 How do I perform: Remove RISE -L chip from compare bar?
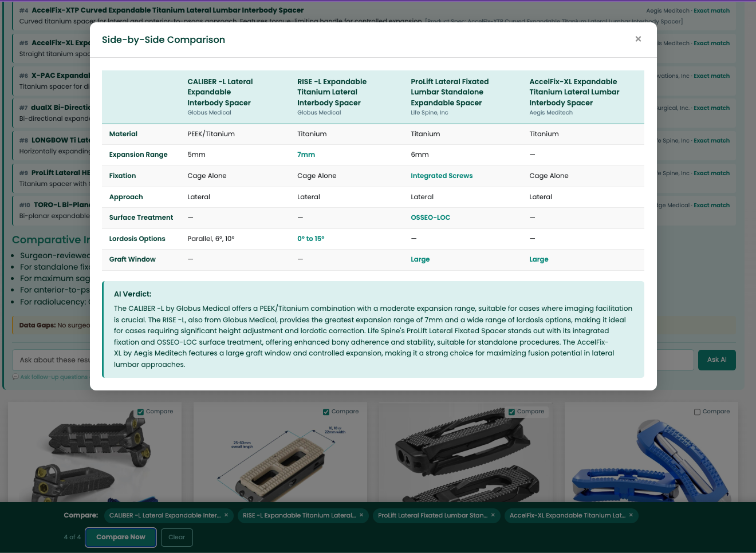(361, 515)
